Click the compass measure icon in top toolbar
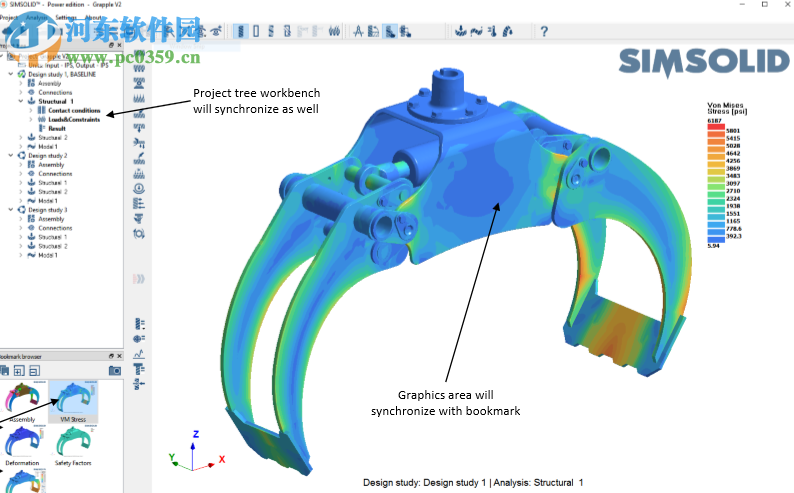The width and height of the screenshot is (794, 493). point(358,31)
